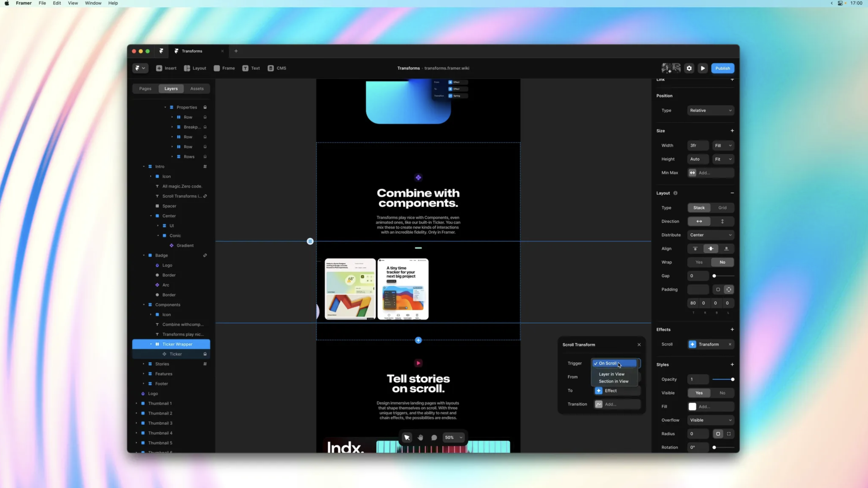The width and height of the screenshot is (868, 488).
Task: Set direction to horizontal
Action: coord(699,221)
